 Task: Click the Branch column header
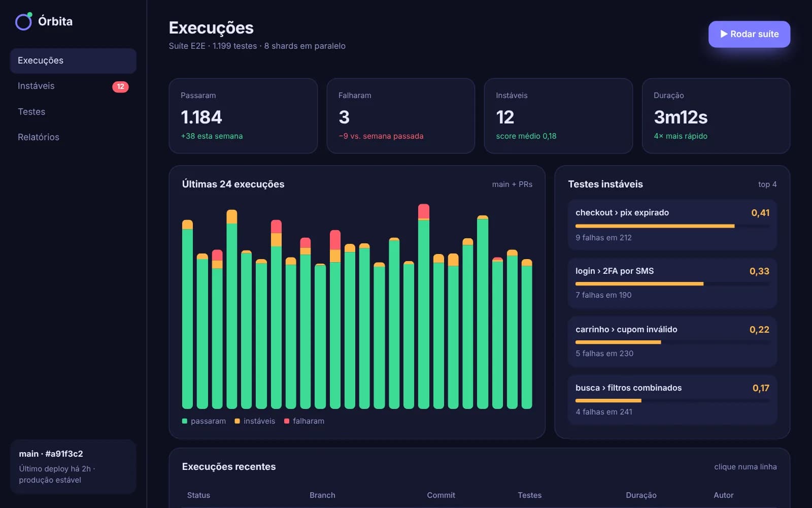[x=322, y=495]
